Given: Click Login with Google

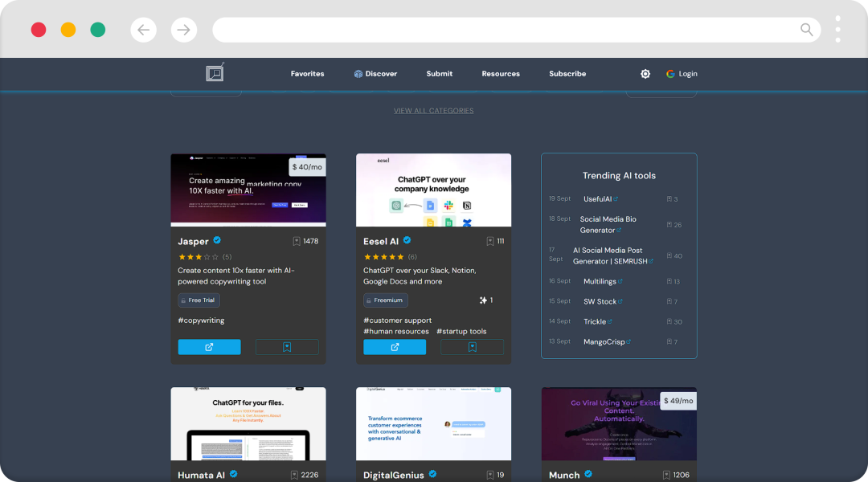Looking at the screenshot, I should click(x=682, y=74).
